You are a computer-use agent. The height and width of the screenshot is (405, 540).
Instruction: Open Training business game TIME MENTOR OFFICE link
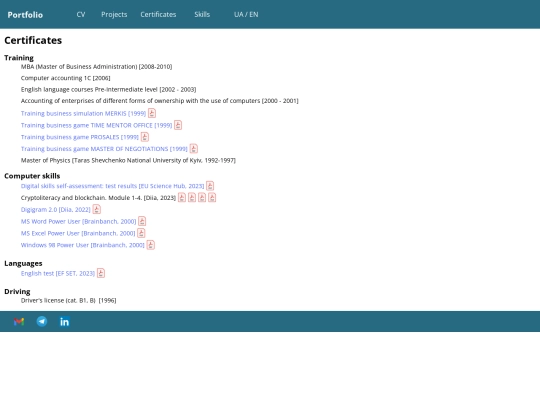pyautogui.click(x=96, y=125)
